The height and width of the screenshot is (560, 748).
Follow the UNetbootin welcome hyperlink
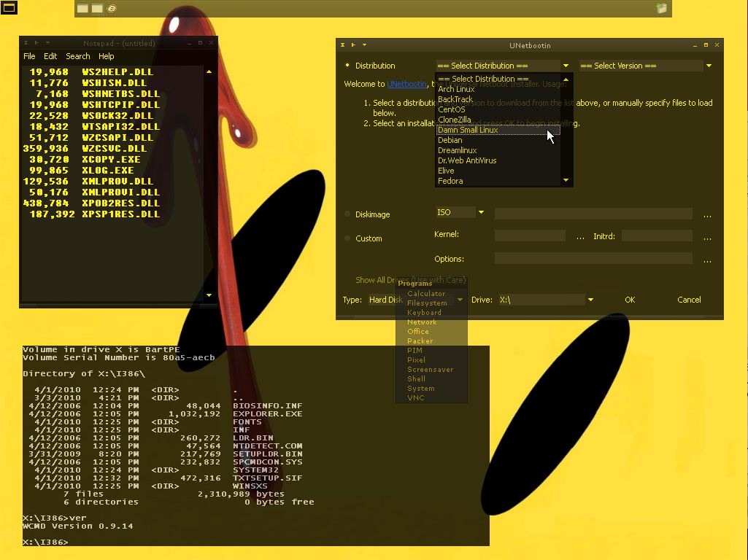(x=406, y=85)
